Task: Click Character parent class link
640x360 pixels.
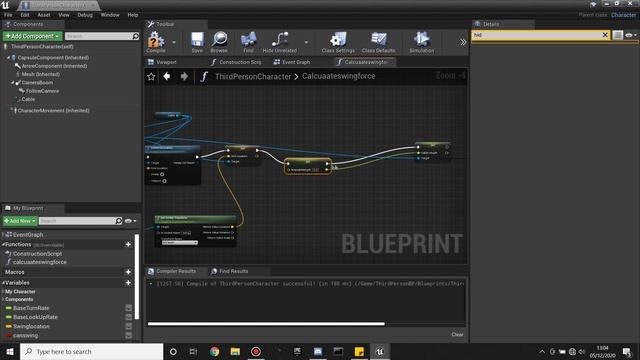Action: coord(623,15)
